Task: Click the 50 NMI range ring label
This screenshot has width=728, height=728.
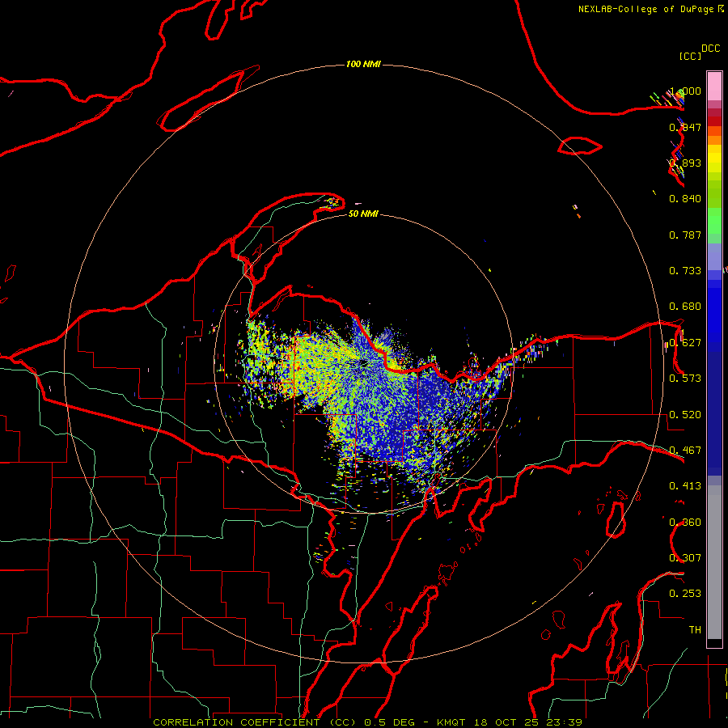Action: tap(363, 214)
